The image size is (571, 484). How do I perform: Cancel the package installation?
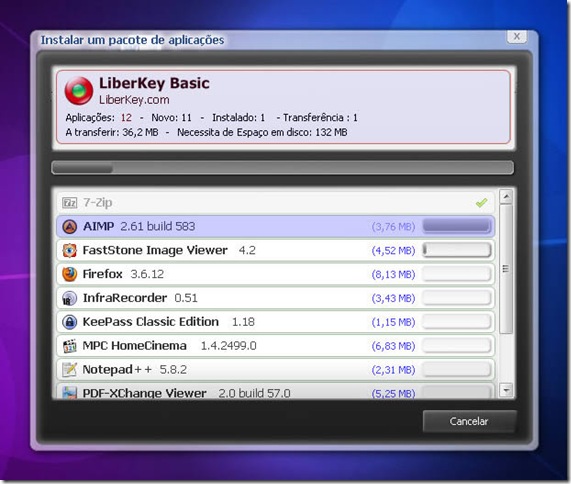point(469,421)
